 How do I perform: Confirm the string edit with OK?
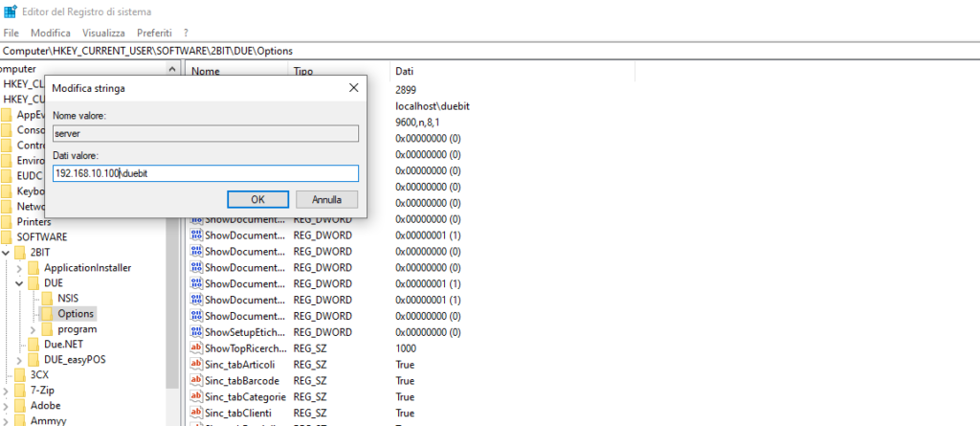(x=257, y=199)
